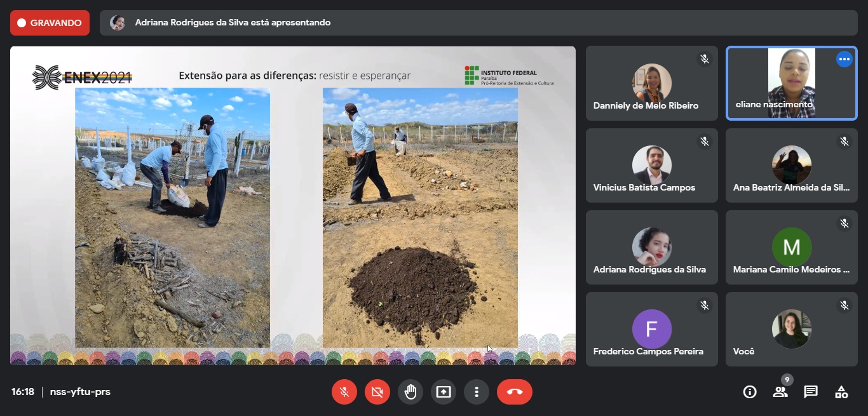This screenshot has height=416, width=868.
Task: Toggle the microphone mute button
Action: (344, 392)
